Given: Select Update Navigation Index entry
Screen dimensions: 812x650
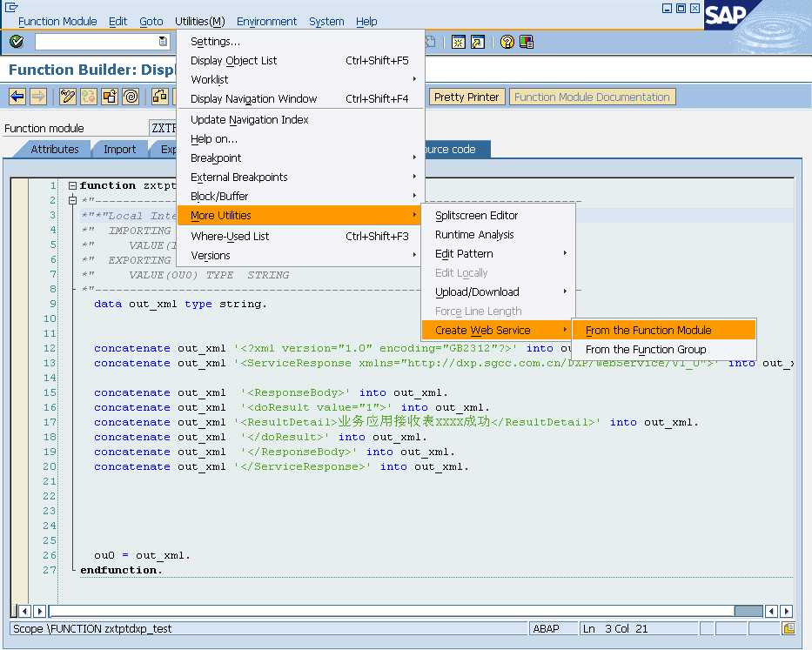Looking at the screenshot, I should (299, 119).
